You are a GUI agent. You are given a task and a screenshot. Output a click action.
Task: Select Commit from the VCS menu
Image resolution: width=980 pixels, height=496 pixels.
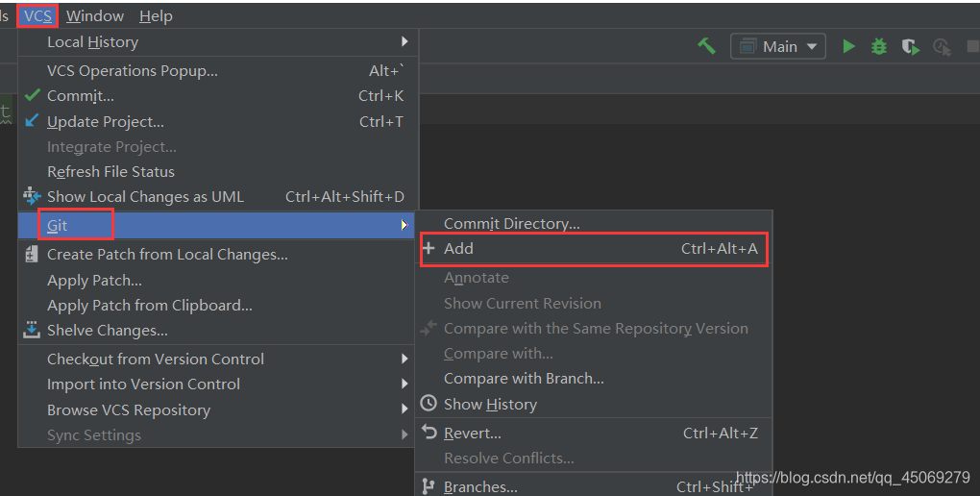pyautogui.click(x=218, y=96)
